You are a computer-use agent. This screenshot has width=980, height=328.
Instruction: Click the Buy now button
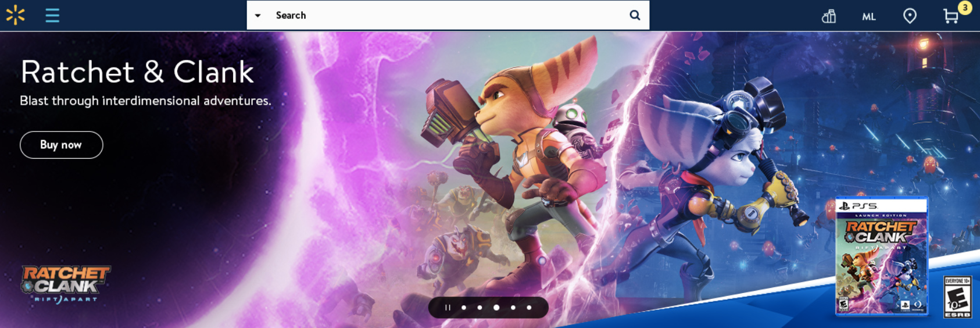pos(62,145)
